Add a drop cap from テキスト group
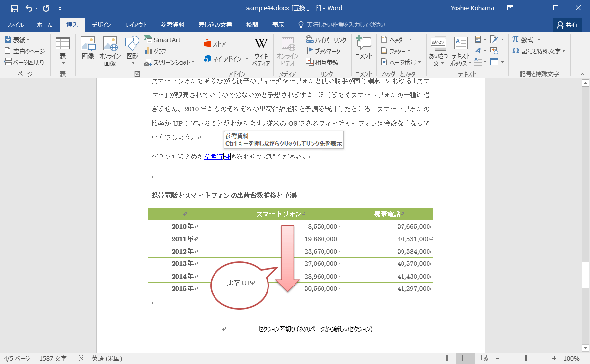The image size is (590, 364). tap(481, 62)
